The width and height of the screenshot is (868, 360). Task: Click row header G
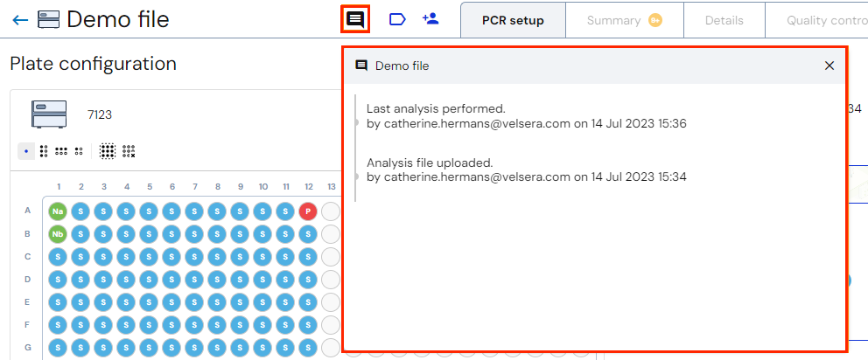[x=26, y=347]
